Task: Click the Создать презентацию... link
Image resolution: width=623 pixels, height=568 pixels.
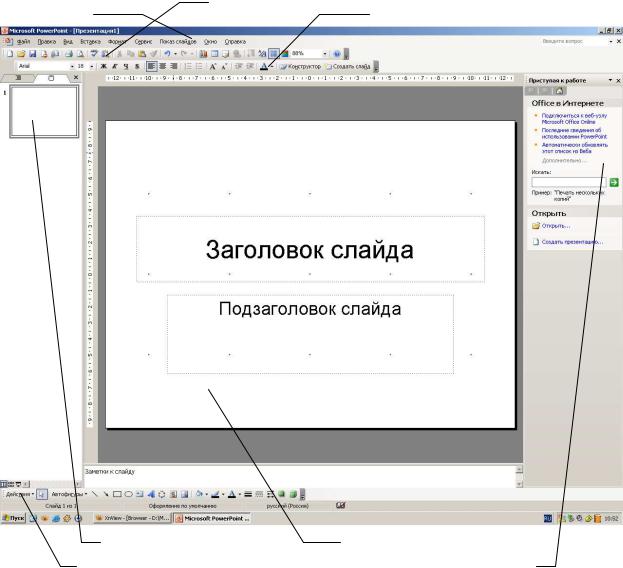Action: point(572,241)
